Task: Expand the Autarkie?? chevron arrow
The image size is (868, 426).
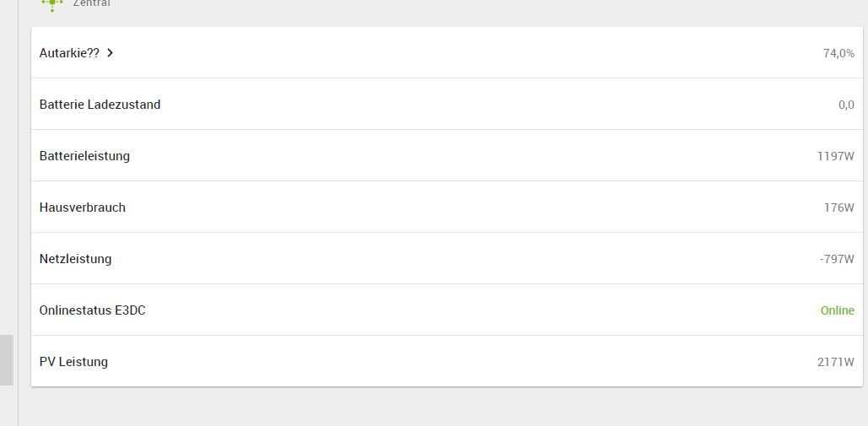Action: coord(111,53)
